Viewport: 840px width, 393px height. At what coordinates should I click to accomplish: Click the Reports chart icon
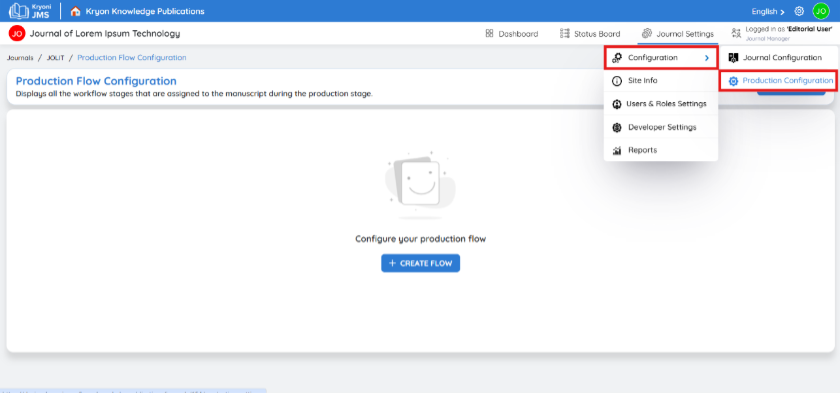point(617,150)
